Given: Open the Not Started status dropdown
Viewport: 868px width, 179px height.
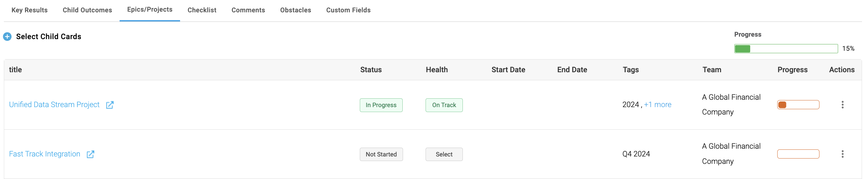Looking at the screenshot, I should pyautogui.click(x=381, y=154).
